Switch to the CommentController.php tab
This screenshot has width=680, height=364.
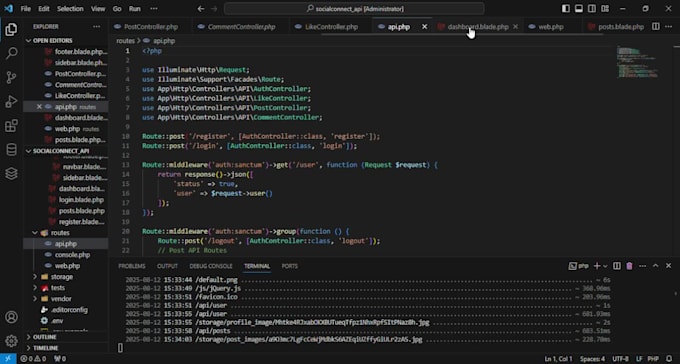pos(241,27)
